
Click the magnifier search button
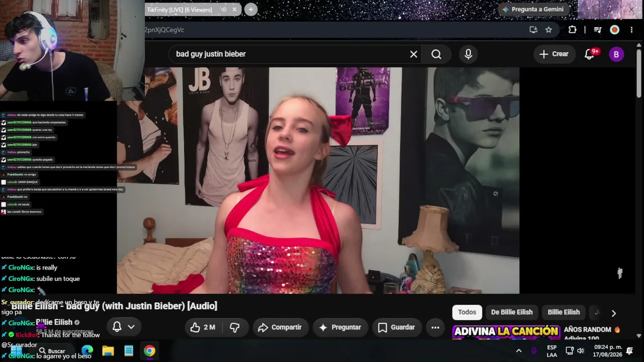click(x=436, y=54)
